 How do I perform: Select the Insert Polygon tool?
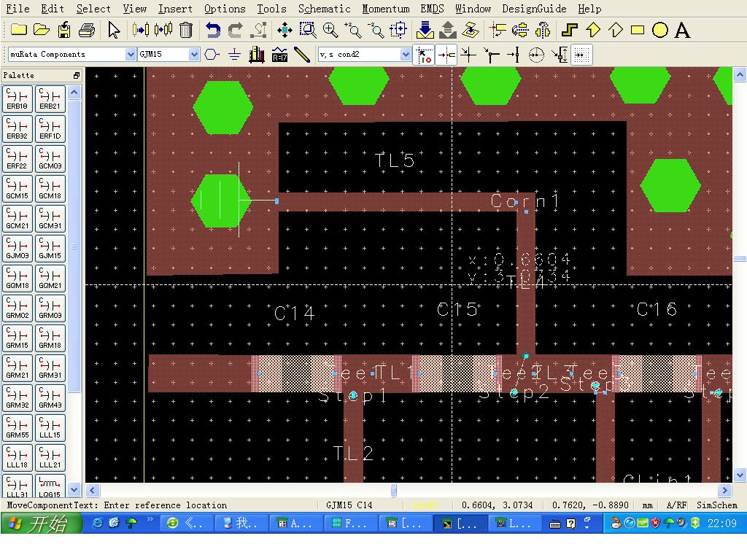click(592, 30)
